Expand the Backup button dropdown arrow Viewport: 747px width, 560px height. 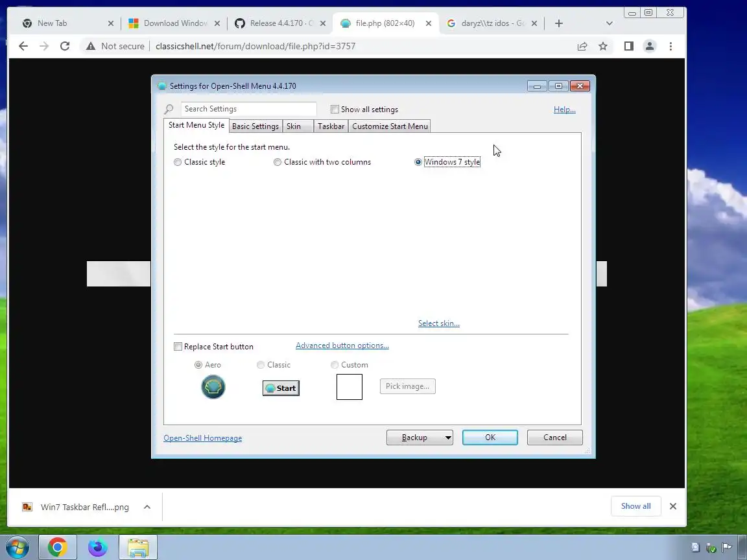pos(448,437)
